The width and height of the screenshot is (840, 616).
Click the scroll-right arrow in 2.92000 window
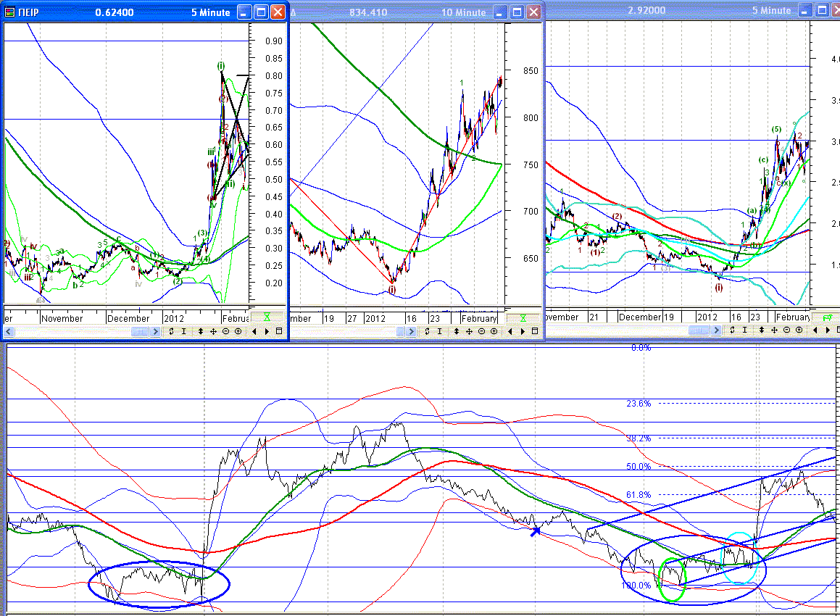click(716, 330)
